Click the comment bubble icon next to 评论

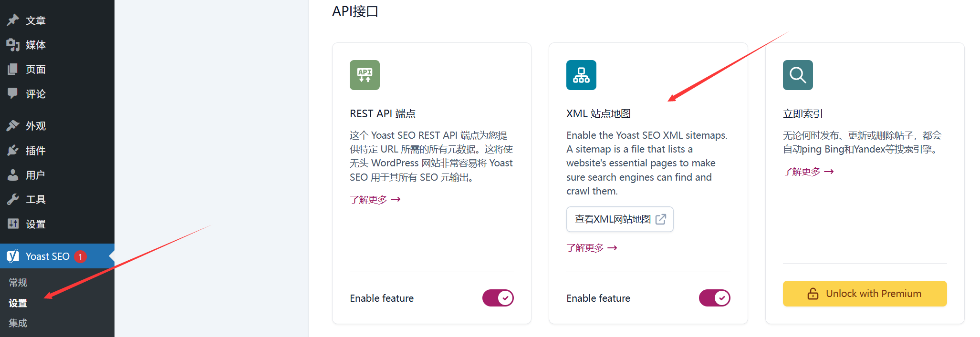[x=13, y=93]
